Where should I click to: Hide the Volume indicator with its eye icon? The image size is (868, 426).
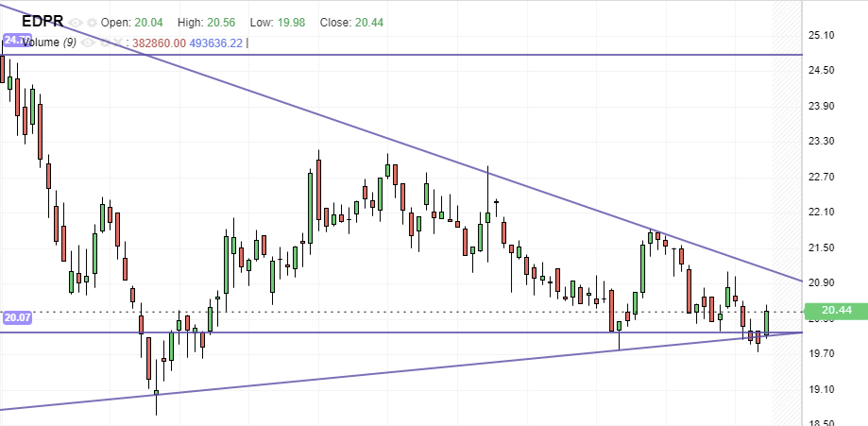click(86, 43)
